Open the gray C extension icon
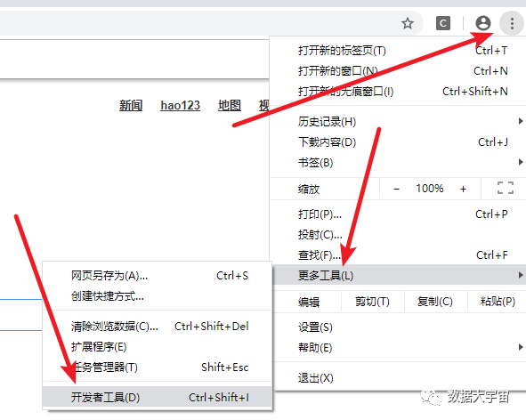 443,23
